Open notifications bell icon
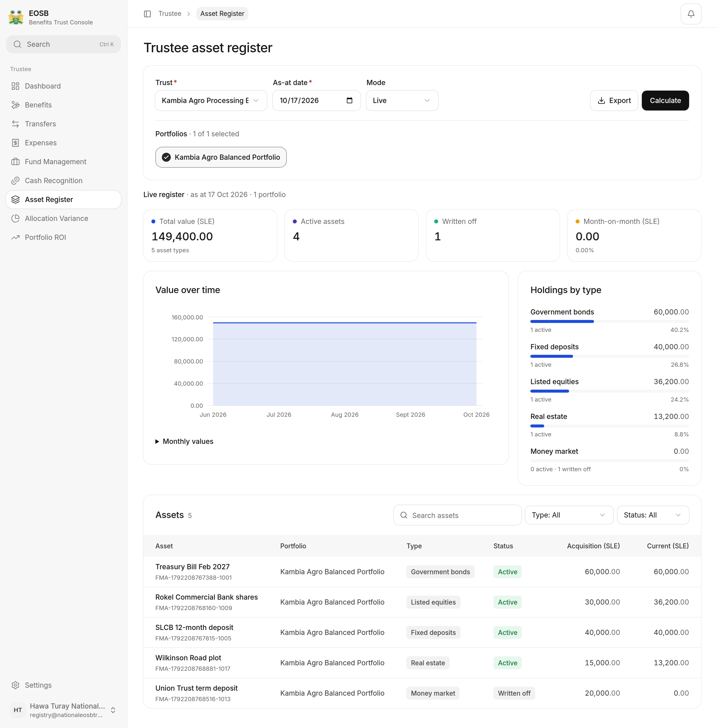This screenshot has height=728, width=717. click(x=691, y=14)
